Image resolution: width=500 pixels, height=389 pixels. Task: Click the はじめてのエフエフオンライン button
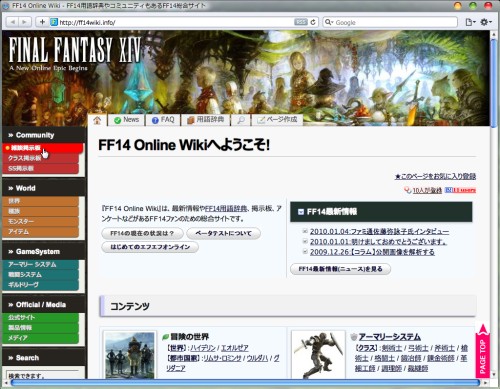[x=150, y=247]
